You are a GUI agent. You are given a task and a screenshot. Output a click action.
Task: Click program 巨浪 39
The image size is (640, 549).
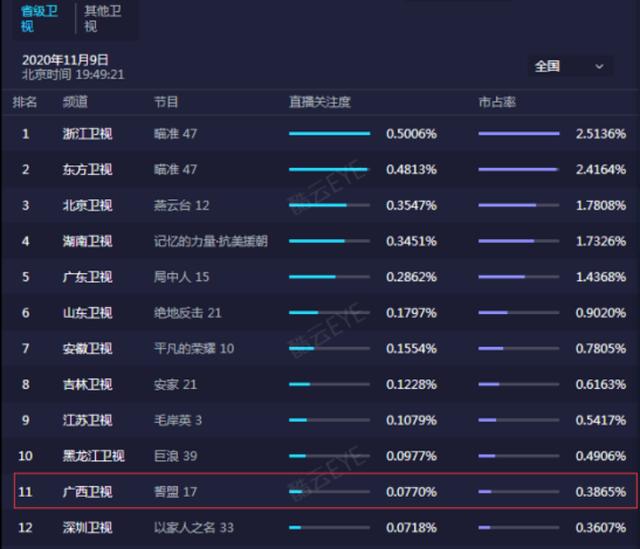pos(176,456)
